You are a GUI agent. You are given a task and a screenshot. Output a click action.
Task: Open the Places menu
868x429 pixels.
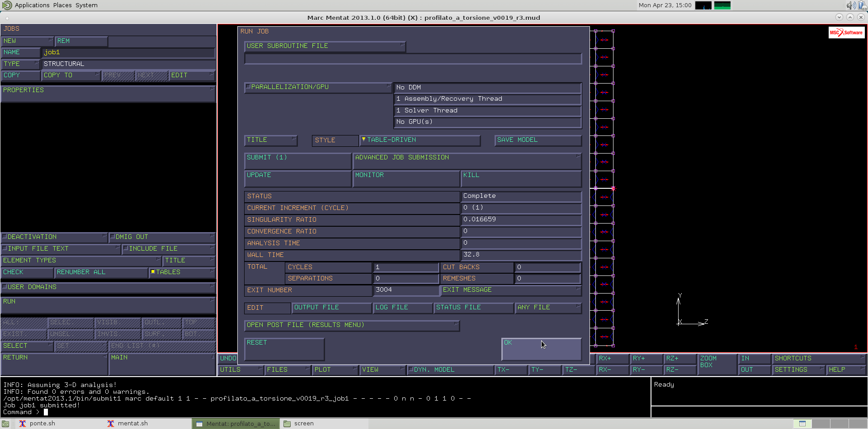point(62,5)
